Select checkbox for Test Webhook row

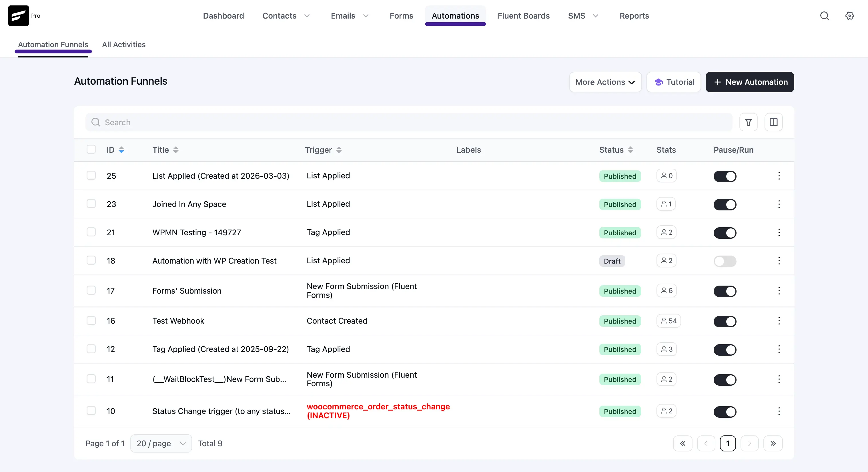tap(91, 320)
